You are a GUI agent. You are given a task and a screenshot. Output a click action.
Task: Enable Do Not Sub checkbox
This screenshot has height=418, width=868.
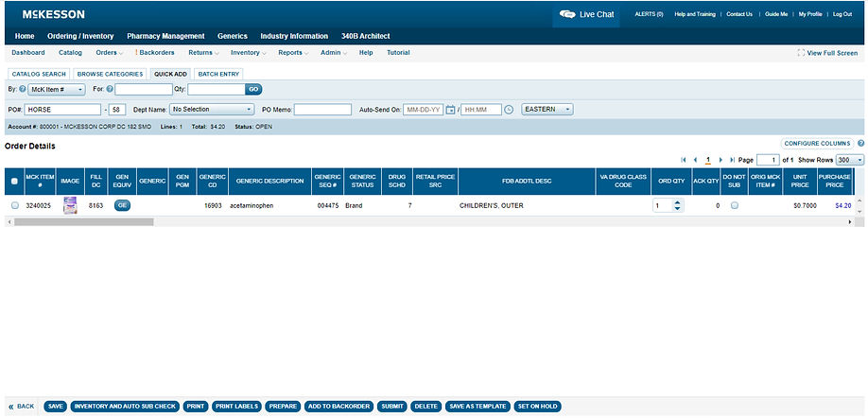(735, 205)
